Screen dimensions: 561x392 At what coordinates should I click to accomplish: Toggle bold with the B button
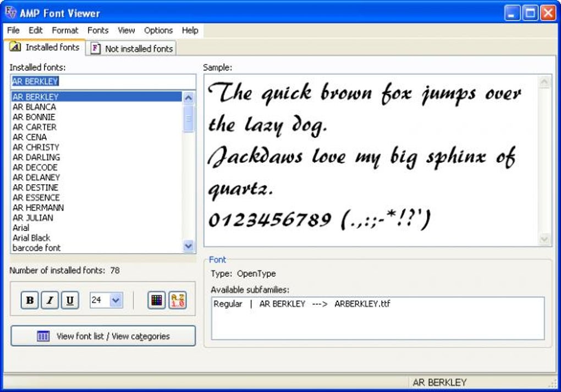click(x=30, y=300)
